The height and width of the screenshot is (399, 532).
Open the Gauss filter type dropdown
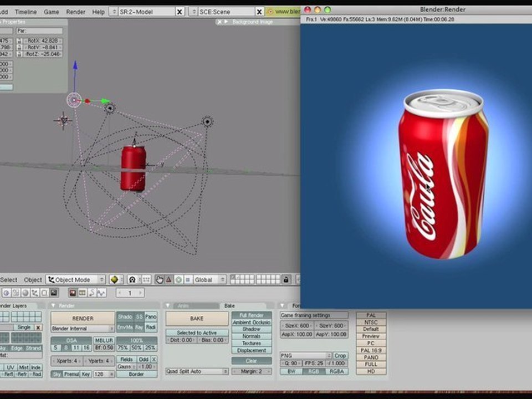(x=126, y=367)
